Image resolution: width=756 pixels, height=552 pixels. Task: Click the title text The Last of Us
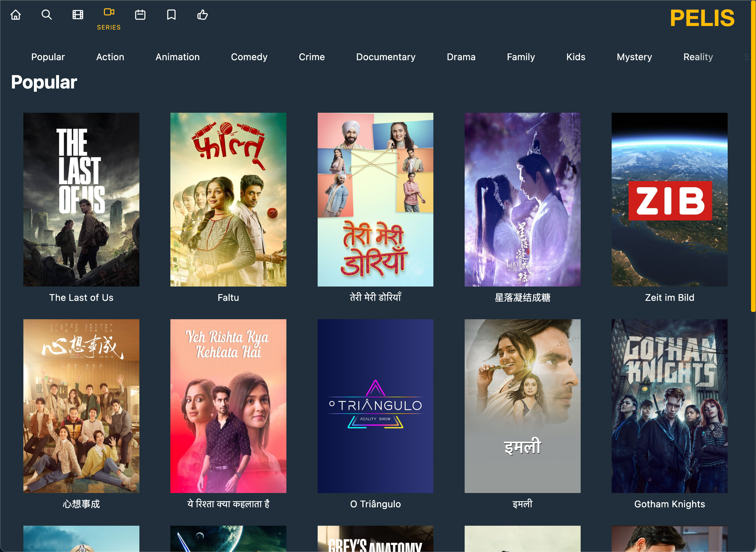point(81,297)
